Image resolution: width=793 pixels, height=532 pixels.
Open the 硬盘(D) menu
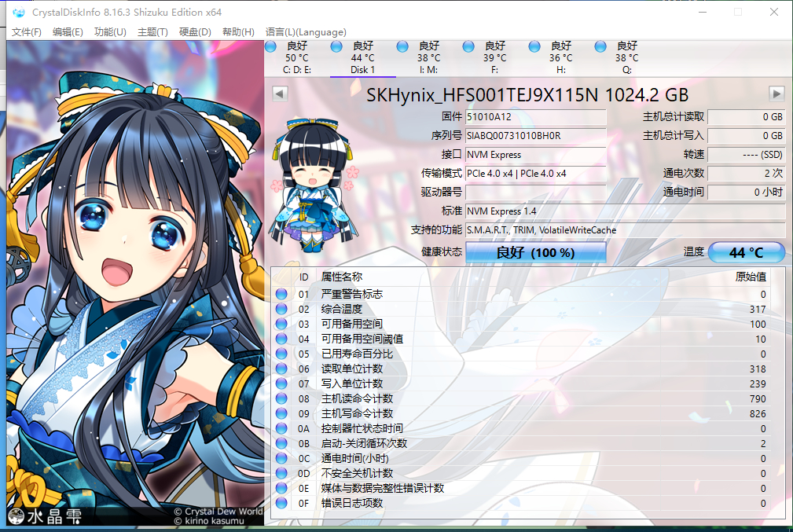point(195,32)
